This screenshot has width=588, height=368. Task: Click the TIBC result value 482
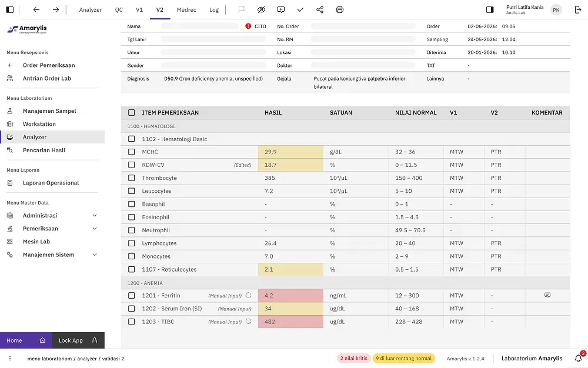point(290,322)
